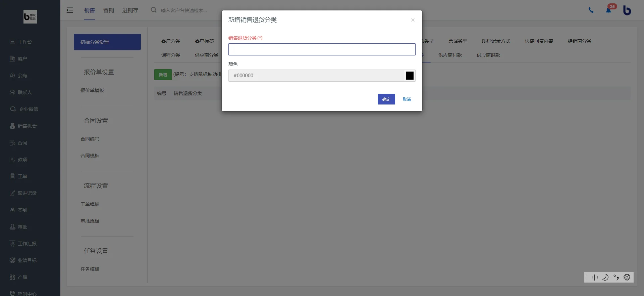Open 工单模板 settings link

(90, 204)
